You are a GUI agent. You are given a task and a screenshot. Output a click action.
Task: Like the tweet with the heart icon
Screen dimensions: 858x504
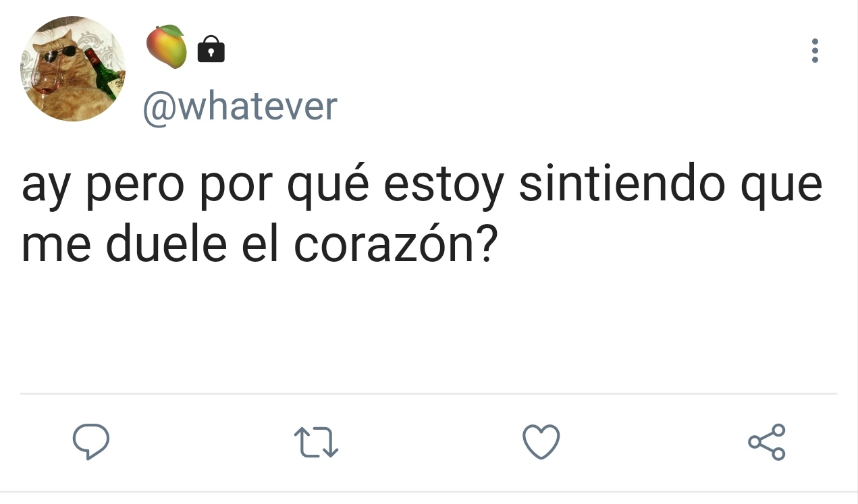click(541, 442)
